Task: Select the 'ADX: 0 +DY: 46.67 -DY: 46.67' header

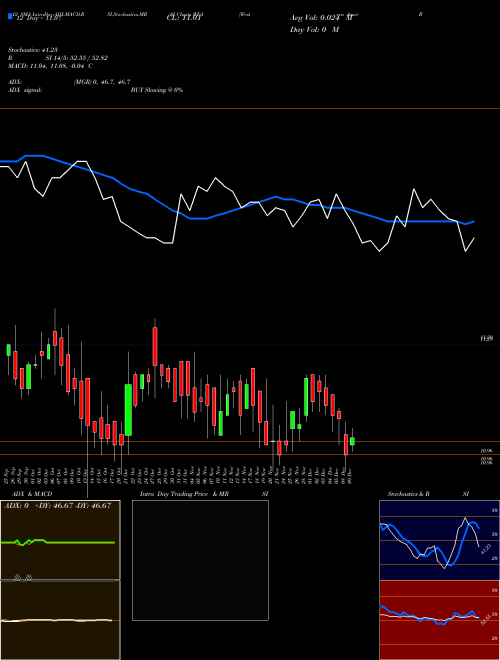Action: pyautogui.click(x=58, y=506)
